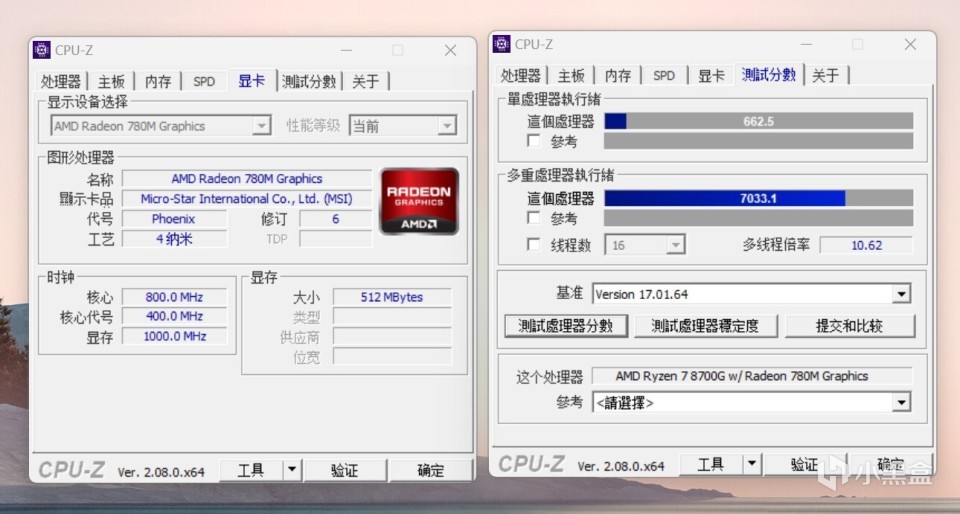Toggle 參考 checkbox under multi thread
The image size is (960, 514).
tap(534, 218)
